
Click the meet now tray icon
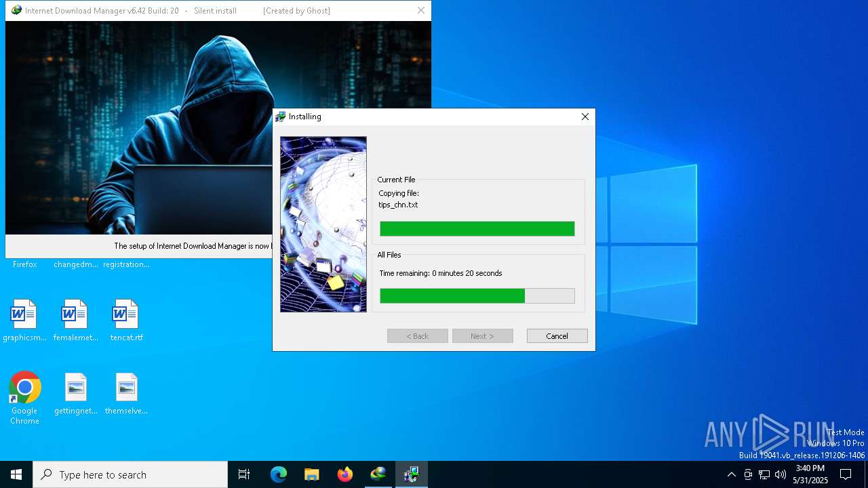pyautogui.click(x=748, y=474)
